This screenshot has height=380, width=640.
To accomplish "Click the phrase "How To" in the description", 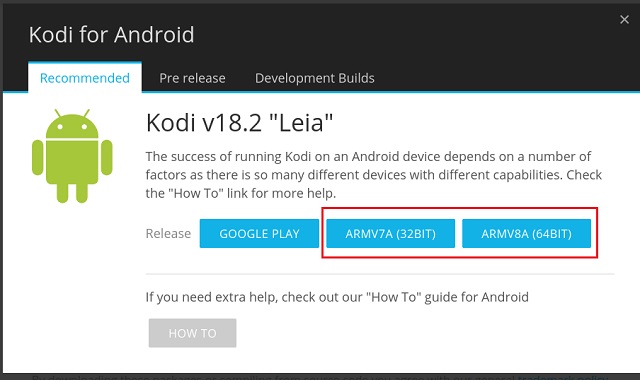I will point(196,193).
